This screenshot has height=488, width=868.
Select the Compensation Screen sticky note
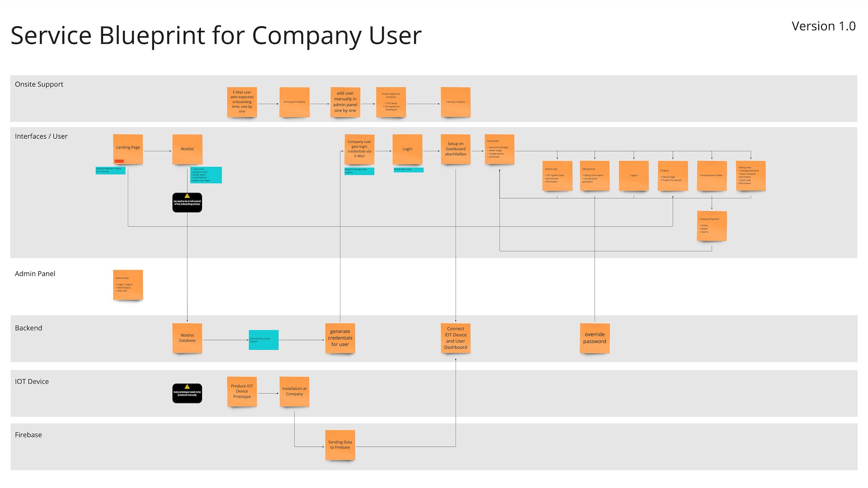coord(712,176)
